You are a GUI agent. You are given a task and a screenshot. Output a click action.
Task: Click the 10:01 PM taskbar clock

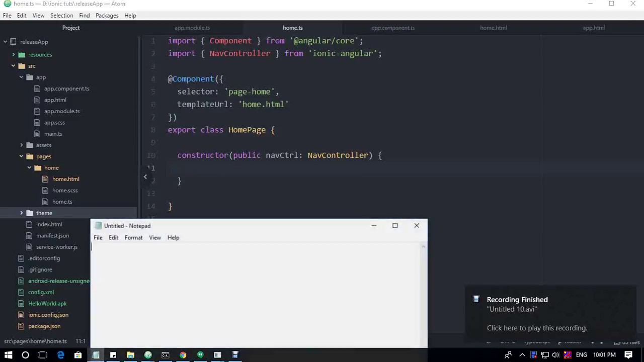604,355
